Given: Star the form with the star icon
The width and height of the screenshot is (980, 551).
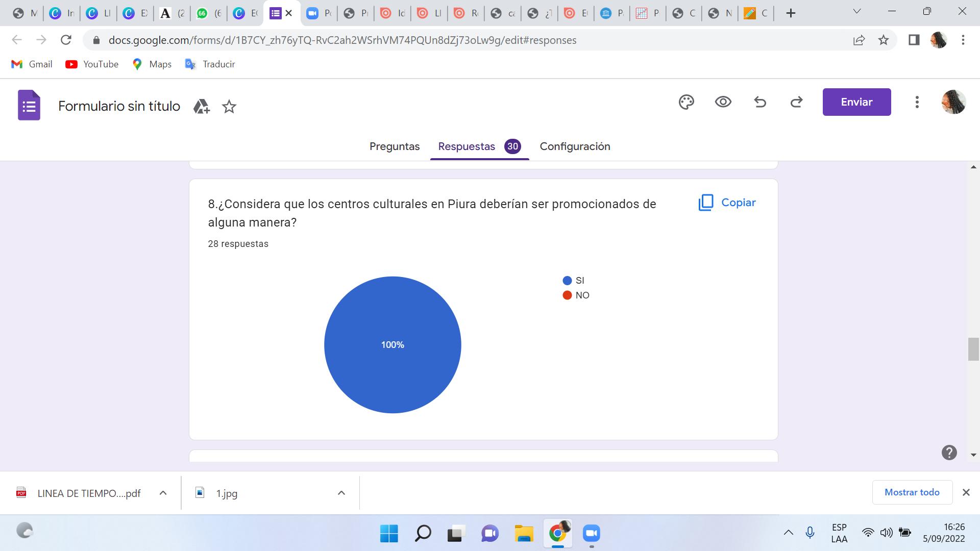Looking at the screenshot, I should click(x=229, y=107).
